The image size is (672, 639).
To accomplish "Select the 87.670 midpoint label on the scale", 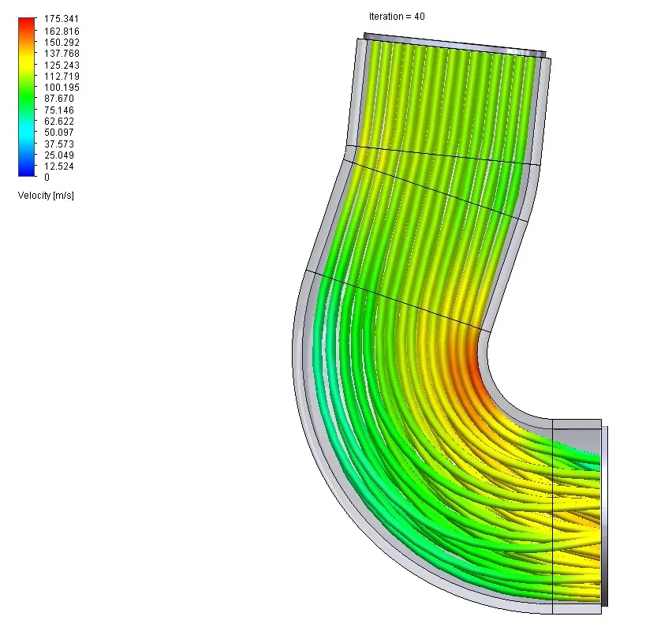I will tap(61, 98).
